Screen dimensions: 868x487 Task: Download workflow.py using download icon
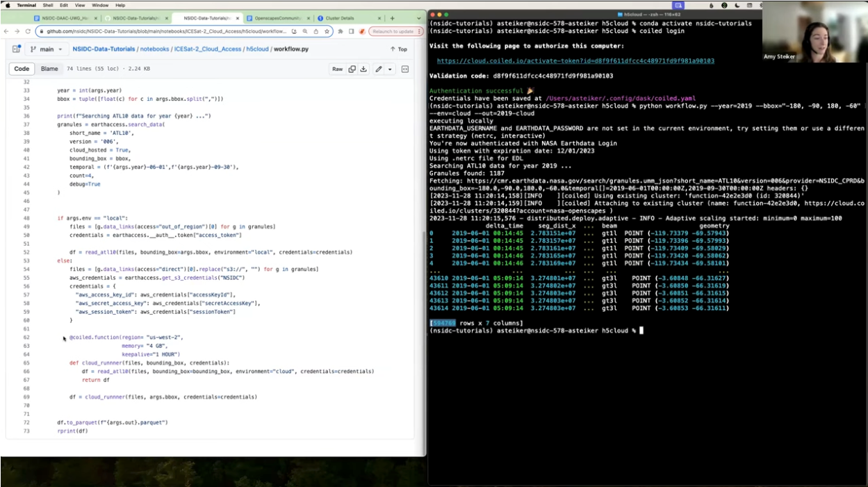click(x=365, y=69)
